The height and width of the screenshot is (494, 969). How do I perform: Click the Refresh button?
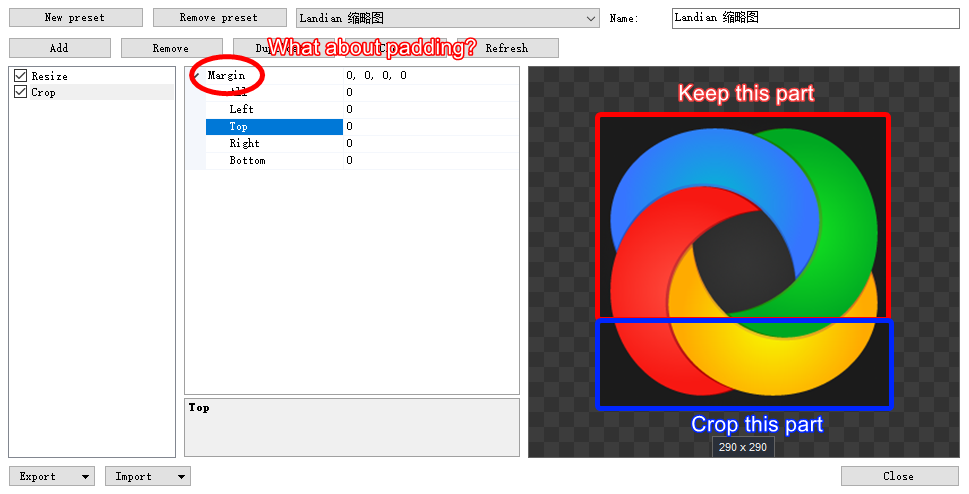click(507, 48)
